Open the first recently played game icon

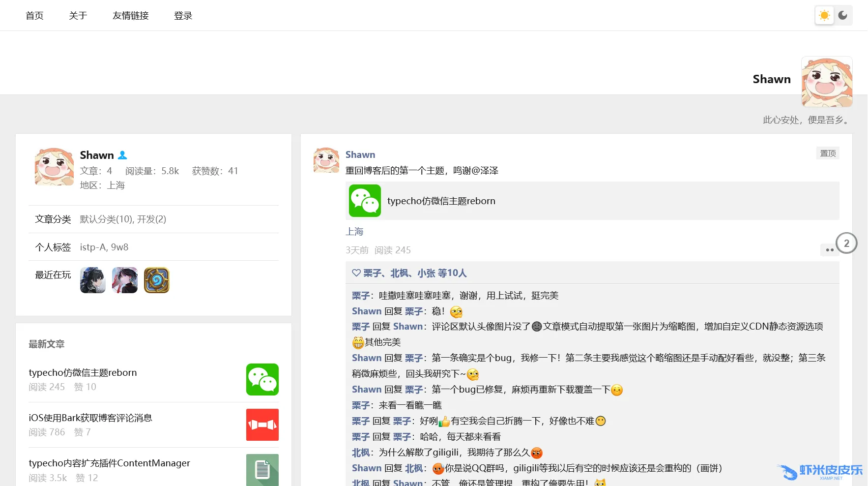(93, 280)
